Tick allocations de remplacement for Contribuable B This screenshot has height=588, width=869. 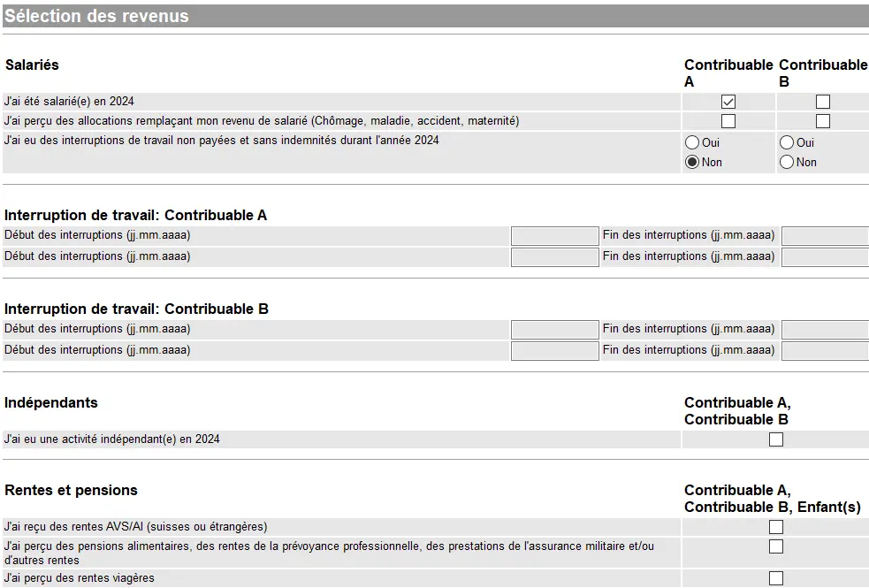pos(823,121)
